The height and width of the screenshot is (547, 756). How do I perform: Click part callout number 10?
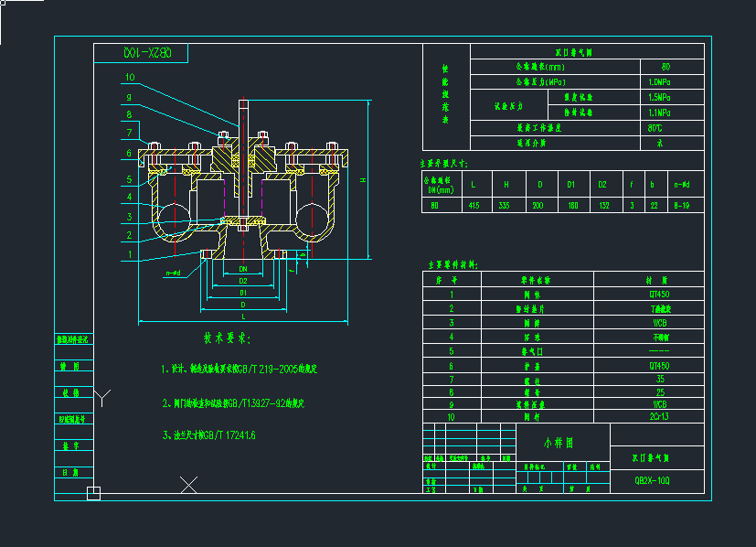[x=130, y=78]
